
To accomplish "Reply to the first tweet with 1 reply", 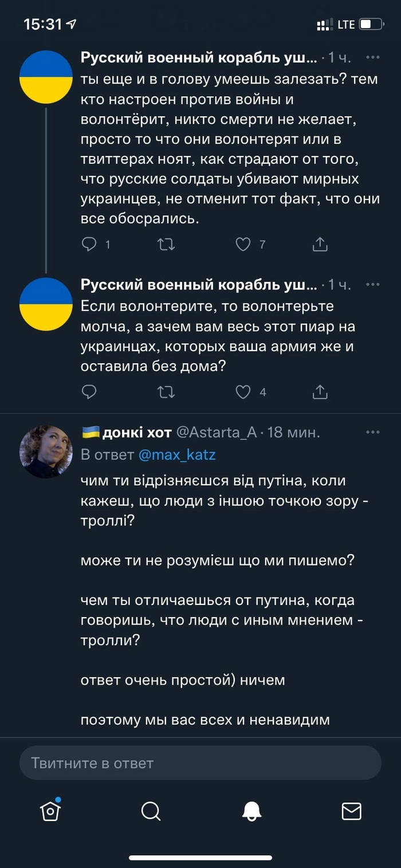I will (x=89, y=245).
